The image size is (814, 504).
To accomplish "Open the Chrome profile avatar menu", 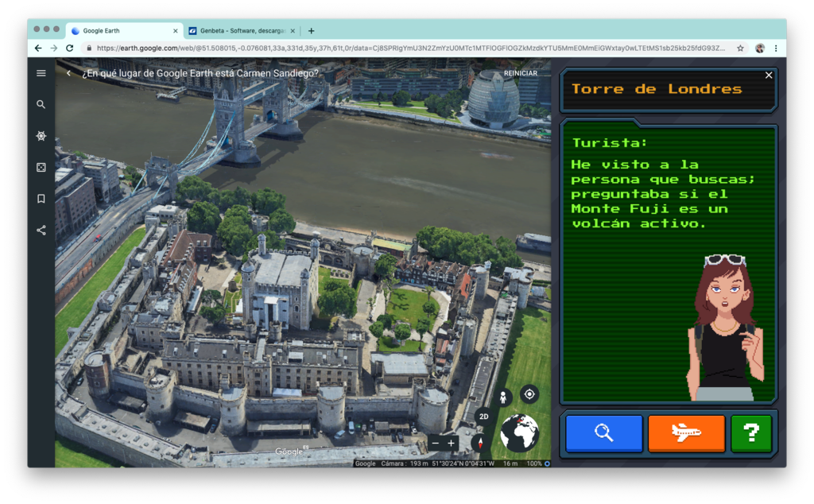I will tap(758, 48).
